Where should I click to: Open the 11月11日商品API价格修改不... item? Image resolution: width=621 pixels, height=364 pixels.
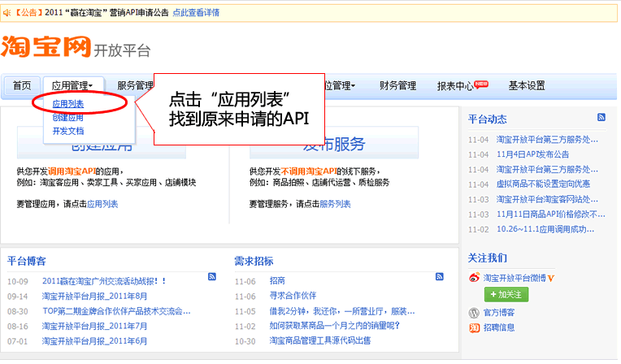pos(551,214)
